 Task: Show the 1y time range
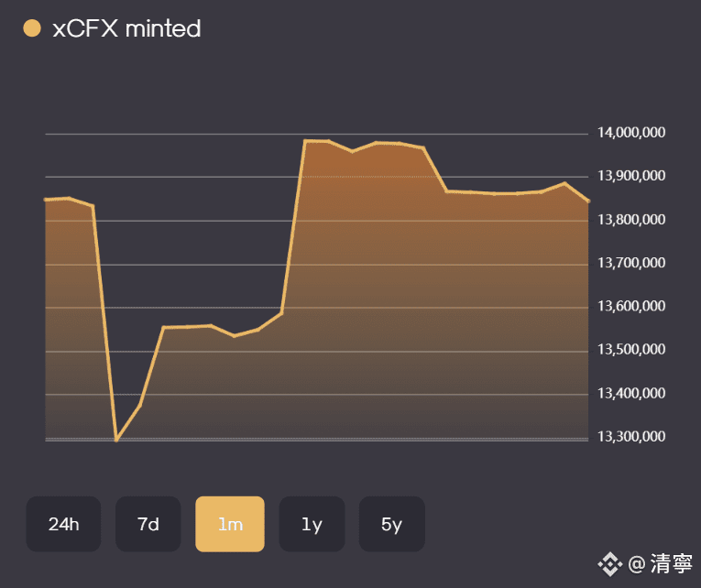click(312, 525)
